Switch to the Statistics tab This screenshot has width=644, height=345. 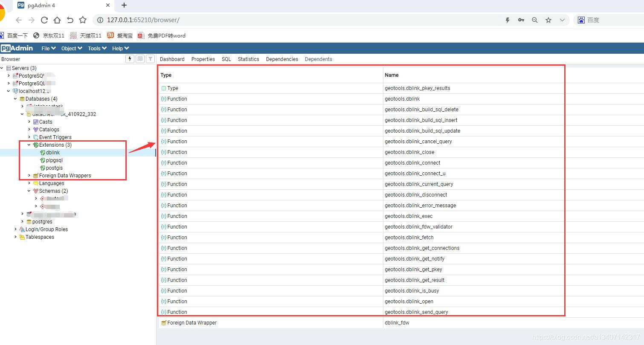(x=248, y=59)
